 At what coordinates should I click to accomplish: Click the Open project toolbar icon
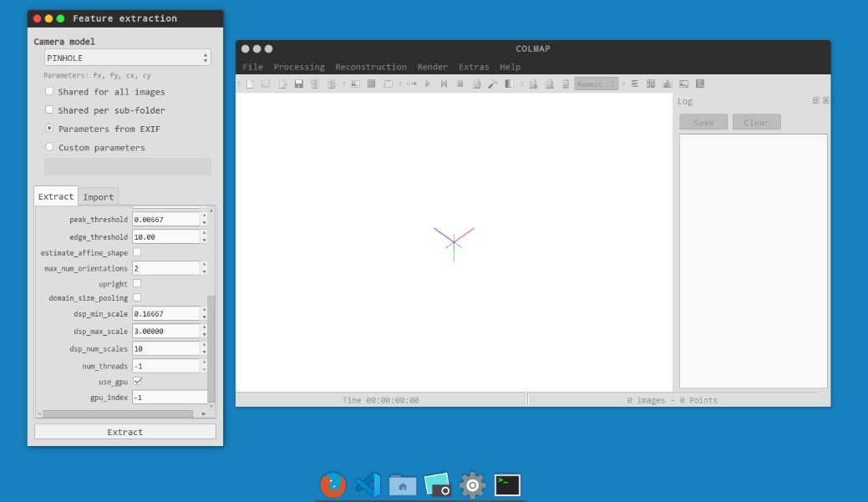[x=266, y=84]
